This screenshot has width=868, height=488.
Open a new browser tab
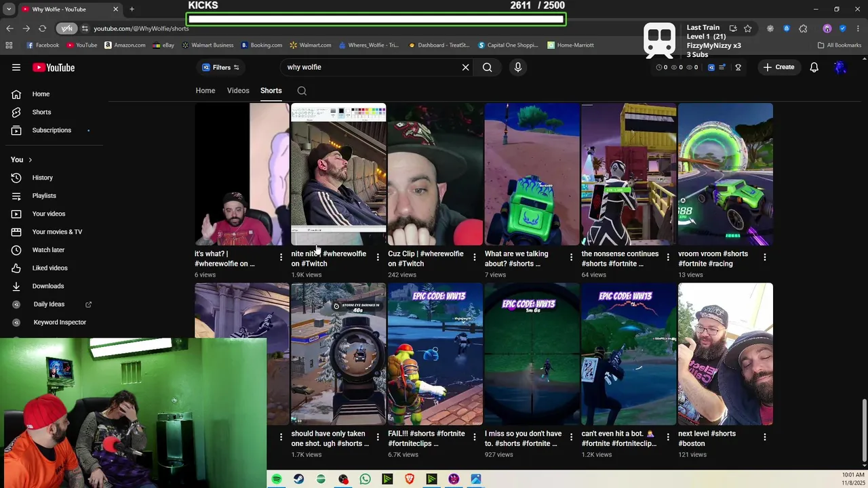pos(132,9)
